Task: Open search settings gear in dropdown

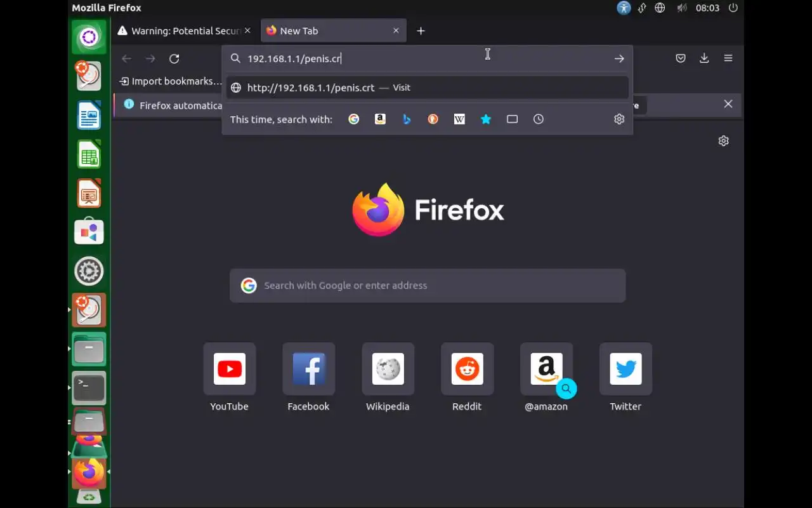Action: tap(619, 119)
